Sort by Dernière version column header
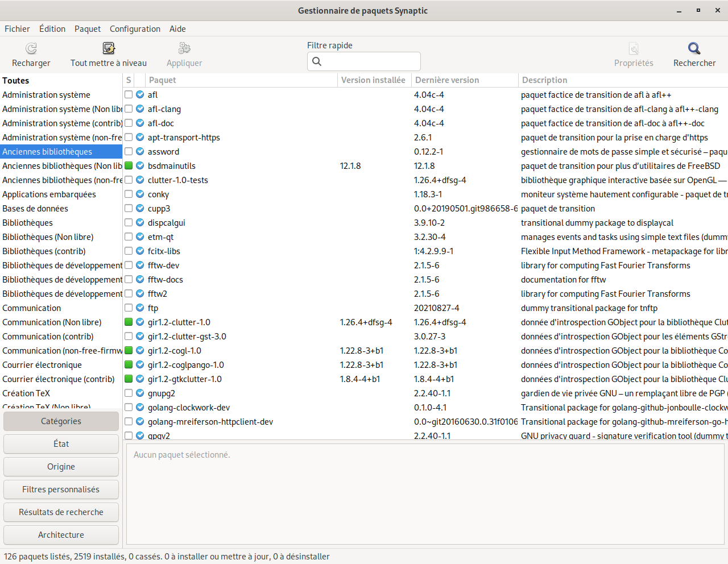Viewport: 728px width, 564px height. click(x=464, y=80)
